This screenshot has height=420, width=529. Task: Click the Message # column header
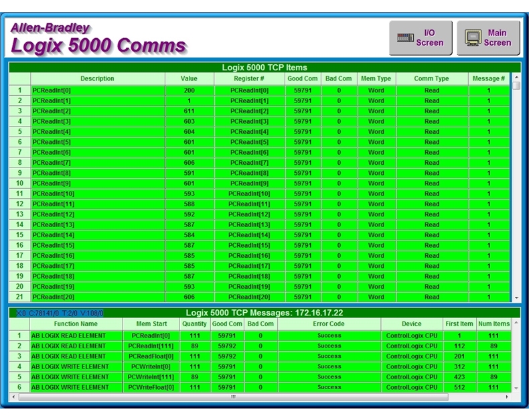click(489, 78)
